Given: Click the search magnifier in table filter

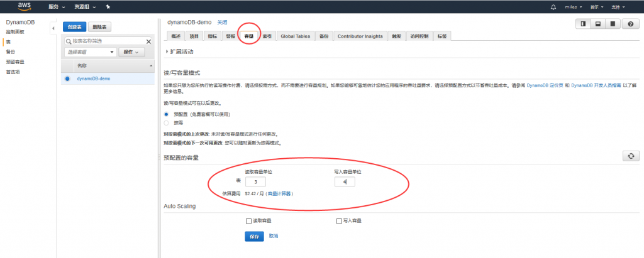Looking at the screenshot, I should [x=69, y=41].
